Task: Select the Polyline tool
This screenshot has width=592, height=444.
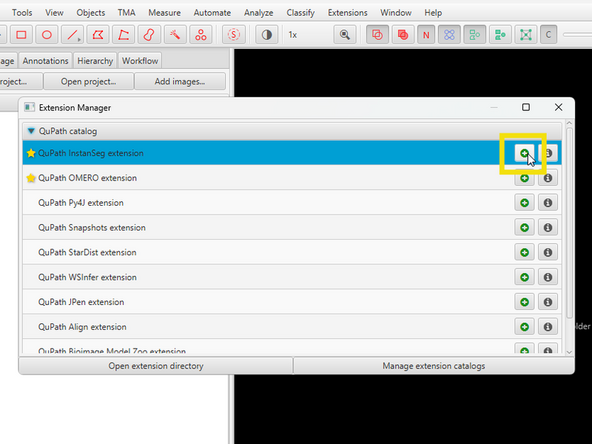Action: point(124,35)
